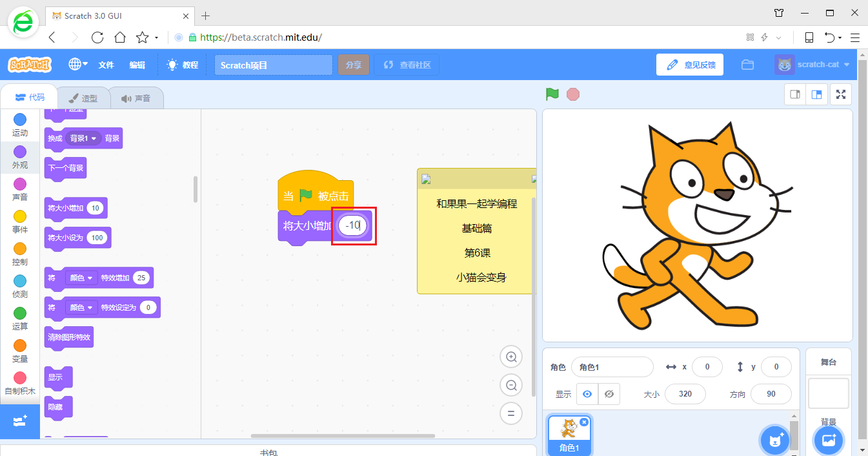The image size is (868, 456).
Task: Open the language globe menu
Action: point(78,65)
